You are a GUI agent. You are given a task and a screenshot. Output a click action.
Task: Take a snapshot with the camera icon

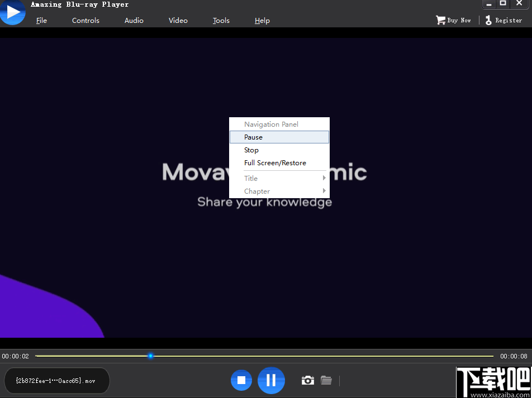click(307, 380)
